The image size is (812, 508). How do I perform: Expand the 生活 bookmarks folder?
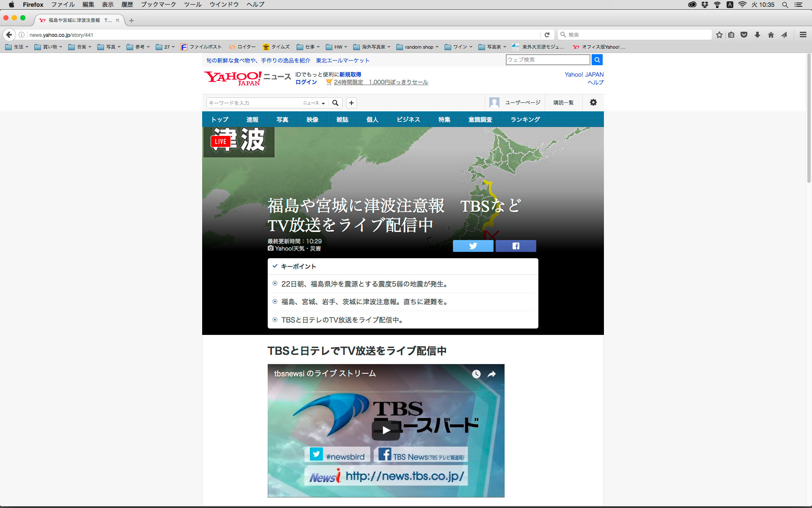coord(17,47)
